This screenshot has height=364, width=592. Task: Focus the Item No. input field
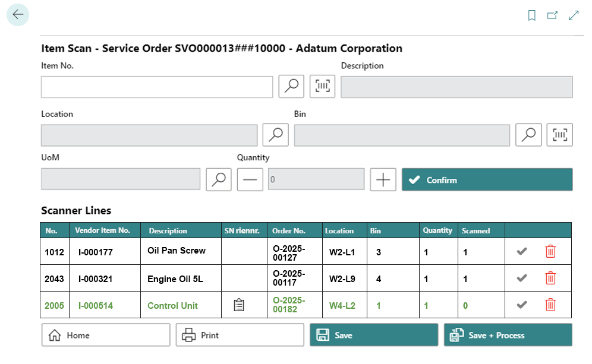[x=157, y=87]
